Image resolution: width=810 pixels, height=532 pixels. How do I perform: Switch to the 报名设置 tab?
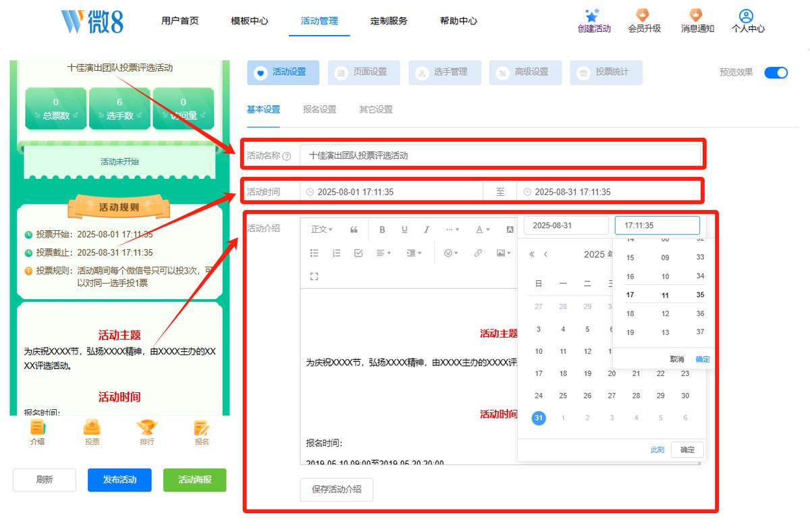(x=319, y=109)
